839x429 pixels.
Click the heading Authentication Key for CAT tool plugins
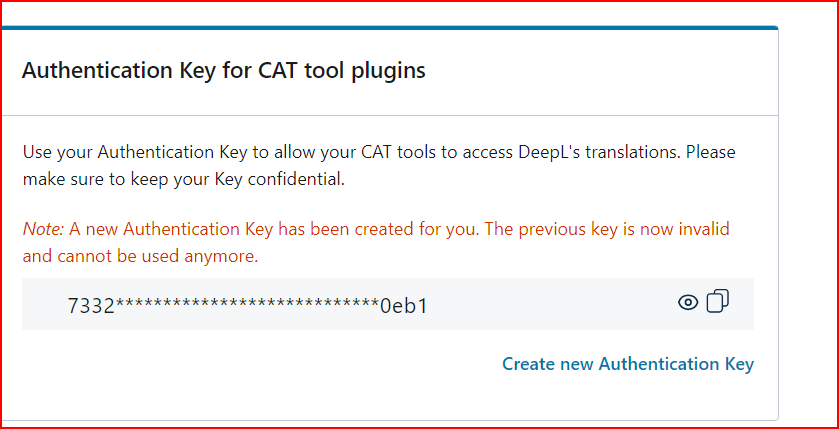pyautogui.click(x=223, y=71)
